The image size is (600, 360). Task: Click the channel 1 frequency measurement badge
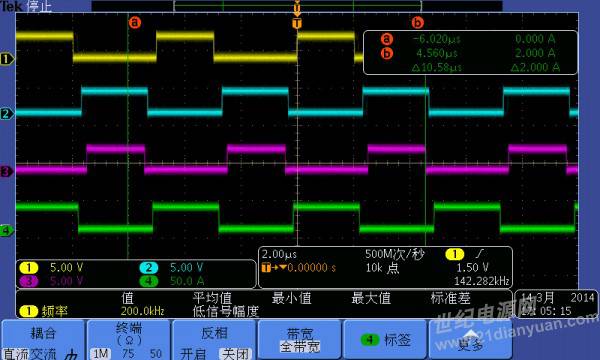[29, 311]
